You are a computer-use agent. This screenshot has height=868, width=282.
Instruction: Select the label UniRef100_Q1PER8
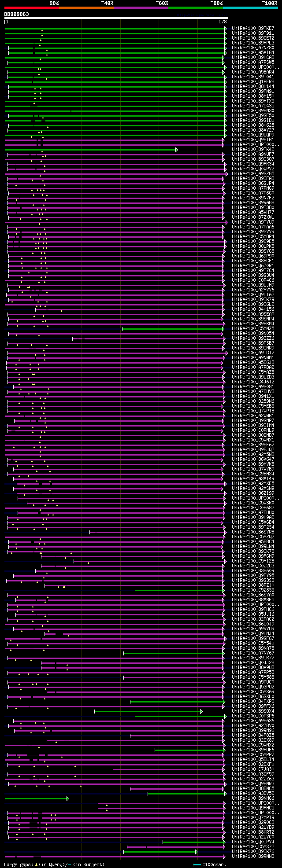[x=253, y=81]
